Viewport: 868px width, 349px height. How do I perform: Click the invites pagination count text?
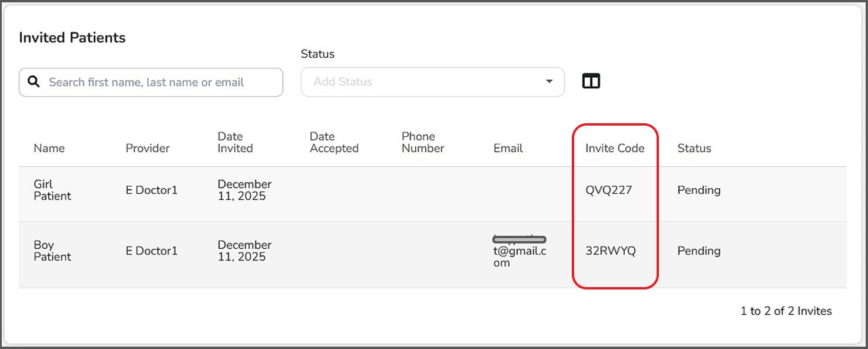786,311
